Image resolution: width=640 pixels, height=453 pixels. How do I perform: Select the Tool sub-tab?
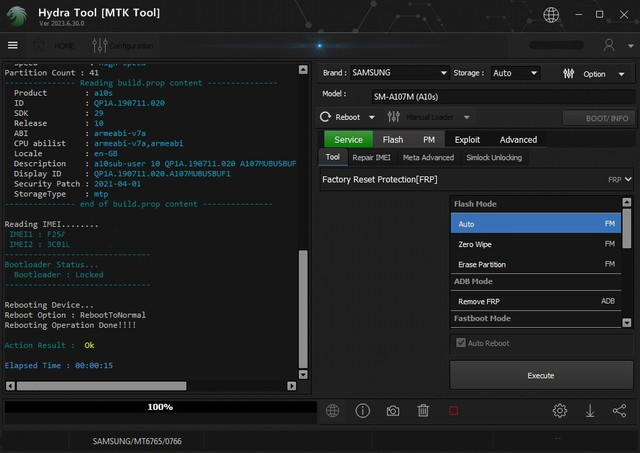tap(333, 157)
